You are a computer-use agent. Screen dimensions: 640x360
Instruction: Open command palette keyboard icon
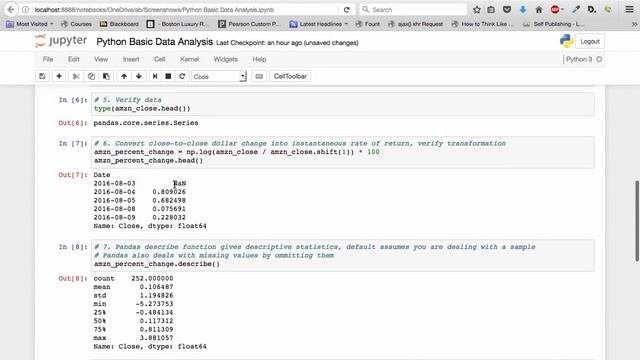click(x=259, y=76)
